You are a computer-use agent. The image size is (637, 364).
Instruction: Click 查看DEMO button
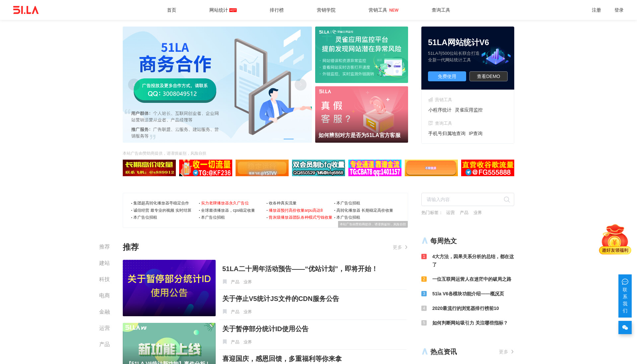coord(488,76)
